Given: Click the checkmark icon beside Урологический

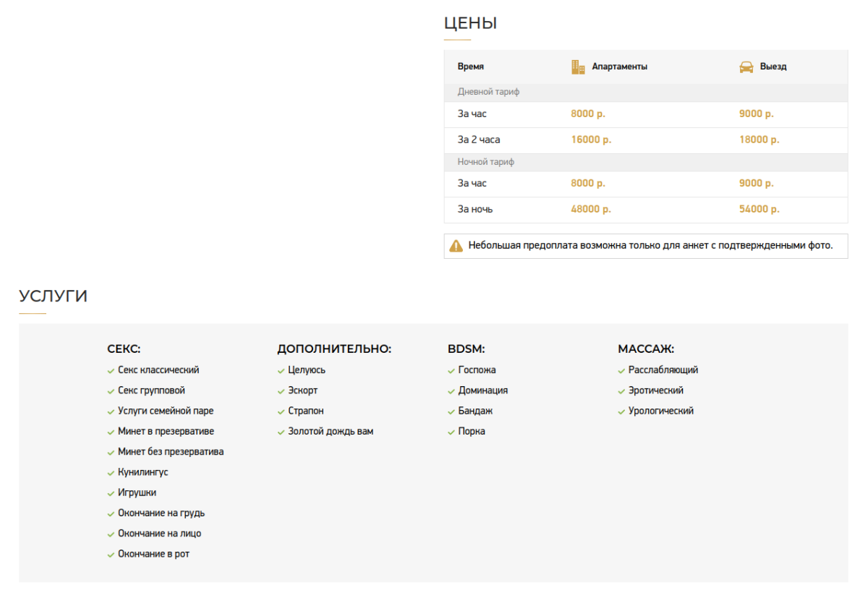Looking at the screenshot, I should tap(621, 412).
